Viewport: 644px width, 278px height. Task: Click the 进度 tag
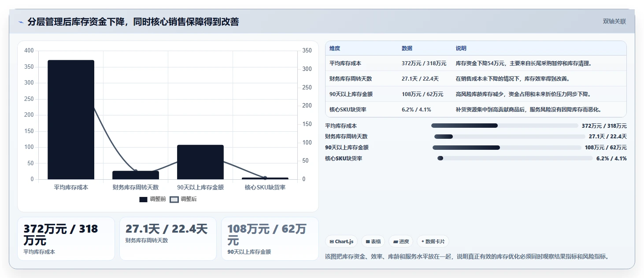point(401,241)
